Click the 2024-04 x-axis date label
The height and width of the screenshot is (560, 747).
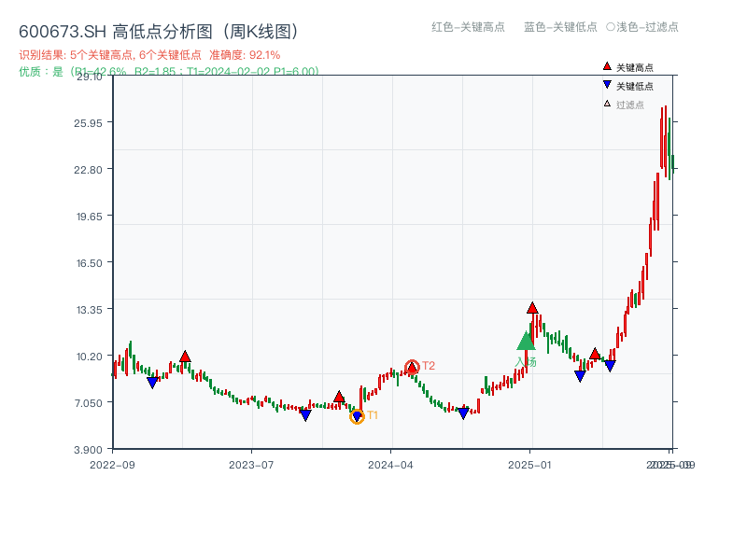pos(390,465)
